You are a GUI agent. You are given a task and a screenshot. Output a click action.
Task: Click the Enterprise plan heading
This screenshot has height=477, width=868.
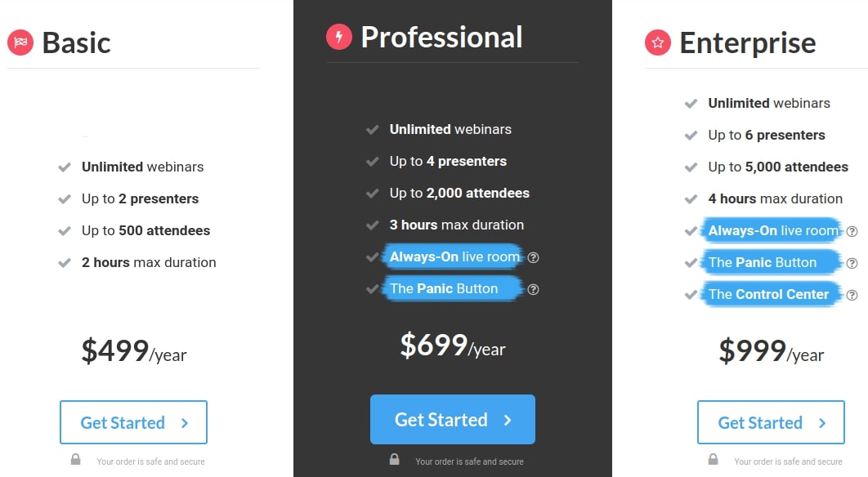pyautogui.click(x=747, y=42)
